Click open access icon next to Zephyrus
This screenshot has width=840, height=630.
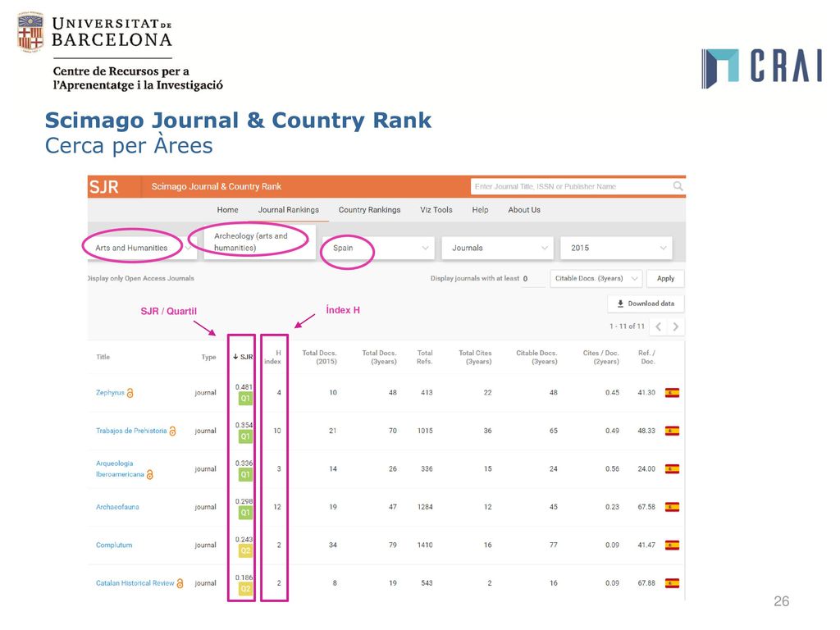130,393
